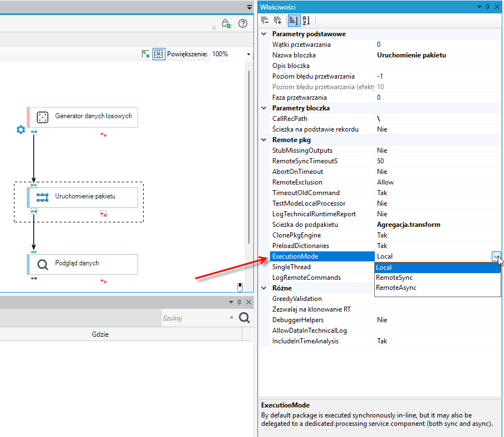Choose RemoteSync from ExecutionMode list
This screenshot has width=504, height=437.
438,278
